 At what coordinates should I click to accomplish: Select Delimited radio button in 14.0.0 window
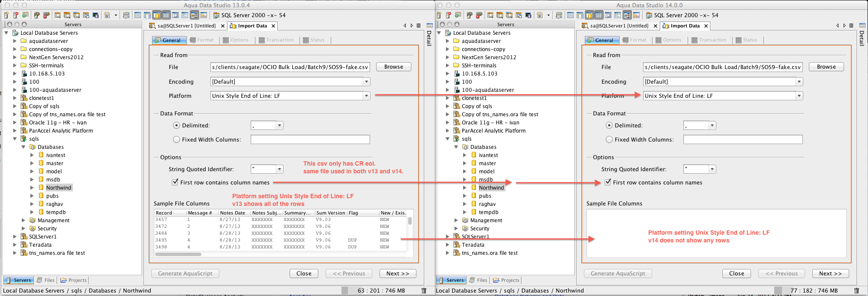609,125
